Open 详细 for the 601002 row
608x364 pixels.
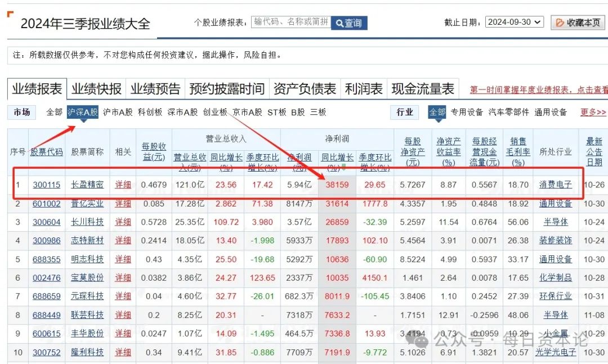click(x=123, y=204)
